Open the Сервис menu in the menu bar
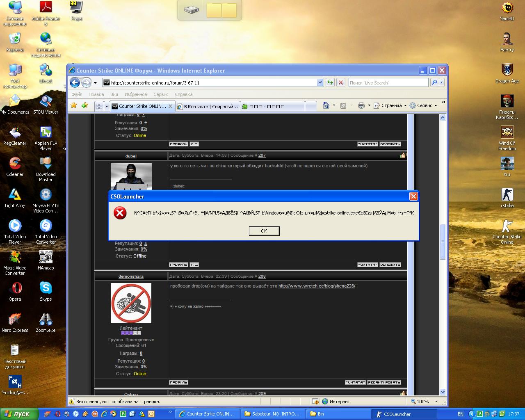 161,94
